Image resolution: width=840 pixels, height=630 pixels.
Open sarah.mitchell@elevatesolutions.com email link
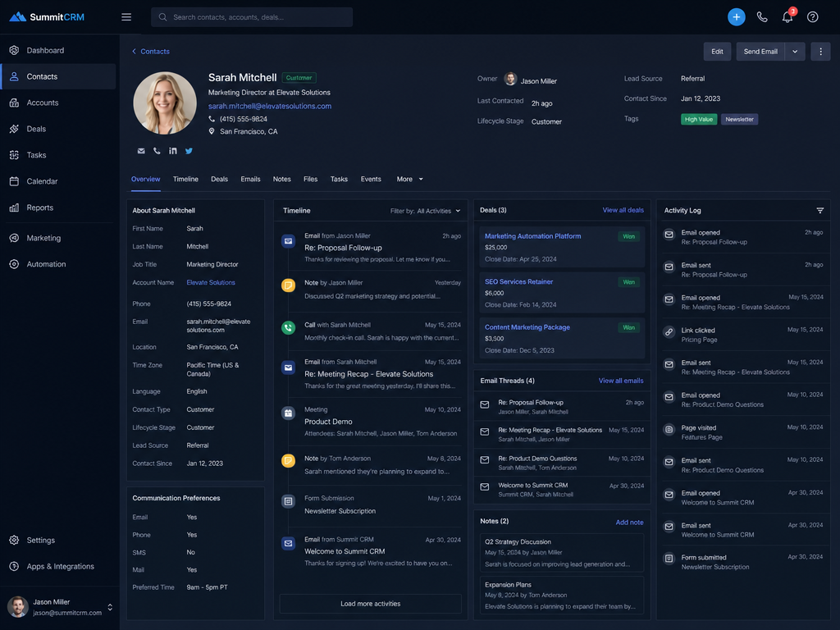click(x=269, y=106)
